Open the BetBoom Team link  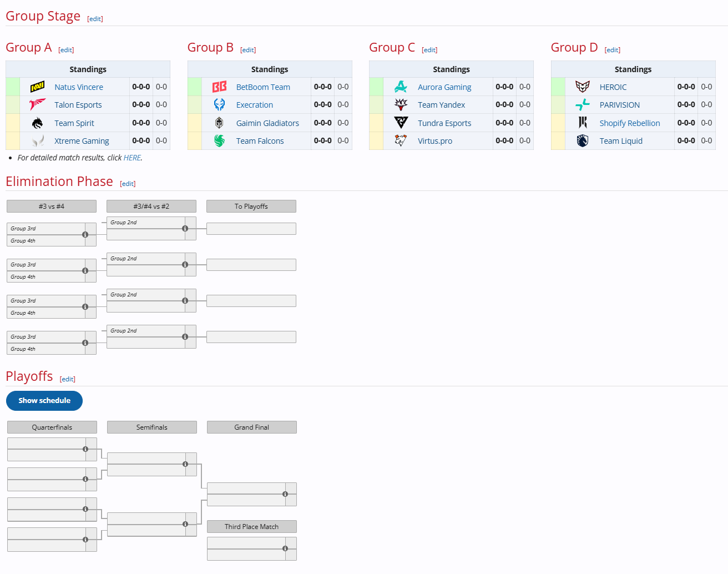click(x=263, y=87)
